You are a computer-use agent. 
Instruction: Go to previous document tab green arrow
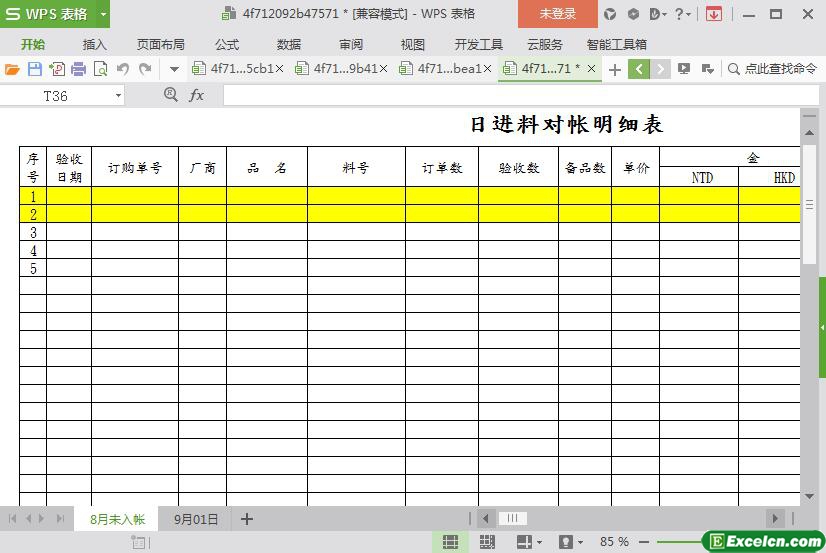638,69
